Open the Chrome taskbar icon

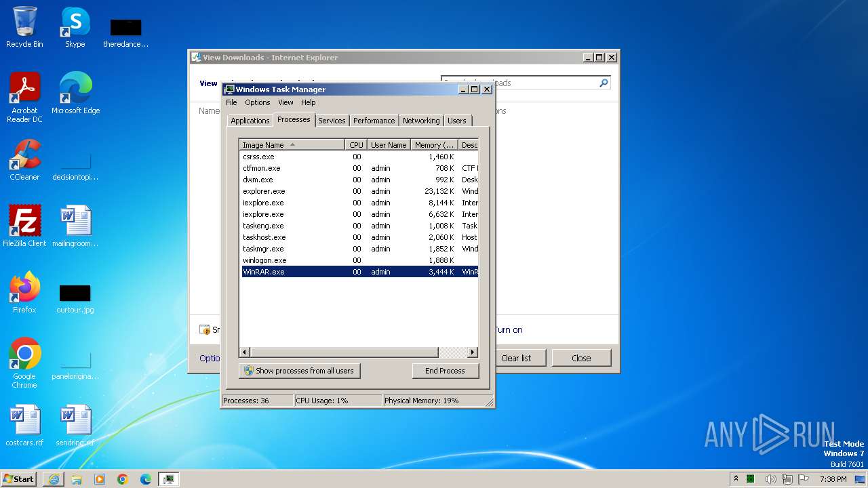pyautogui.click(x=123, y=479)
